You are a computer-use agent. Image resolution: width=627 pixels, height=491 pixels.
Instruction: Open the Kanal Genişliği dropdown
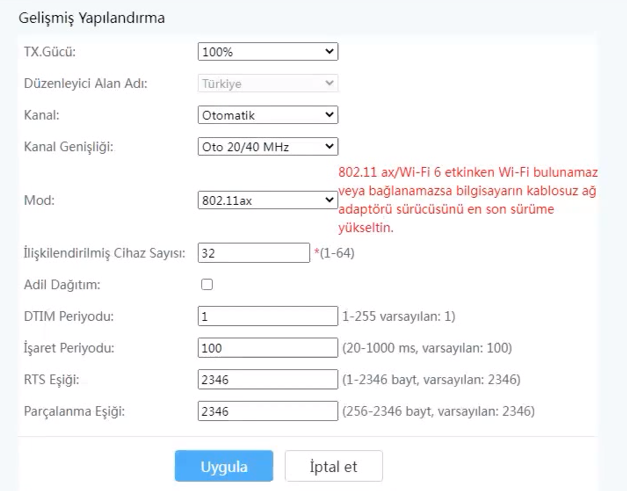coord(268,147)
